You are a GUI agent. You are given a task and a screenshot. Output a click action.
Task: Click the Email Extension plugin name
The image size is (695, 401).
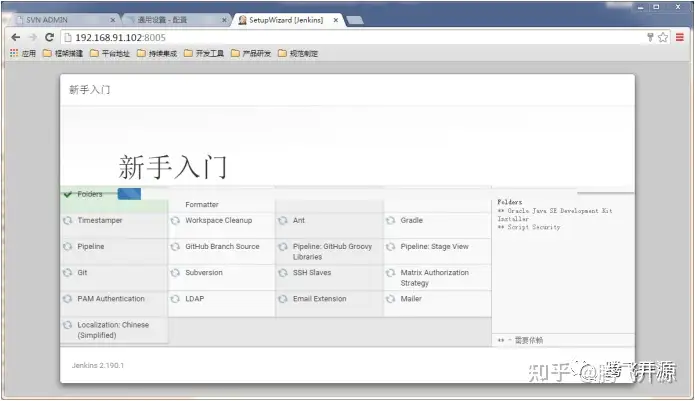[x=320, y=299]
